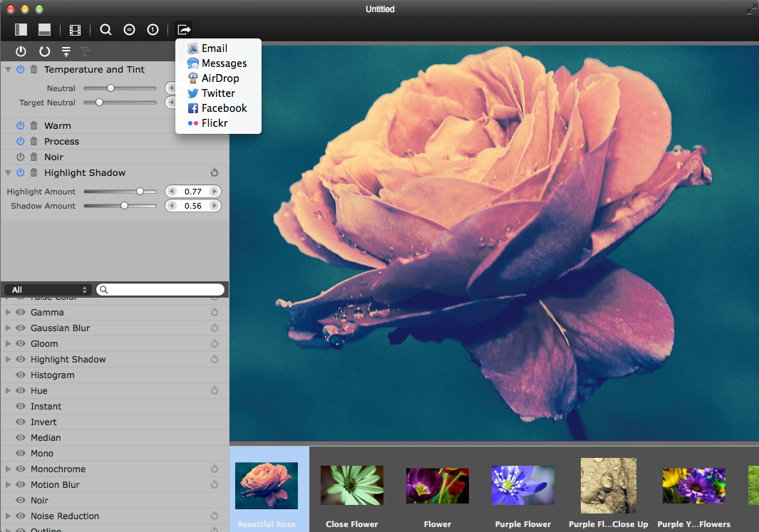
Task: Click the Shadow Amount slider handle
Action: click(x=124, y=206)
